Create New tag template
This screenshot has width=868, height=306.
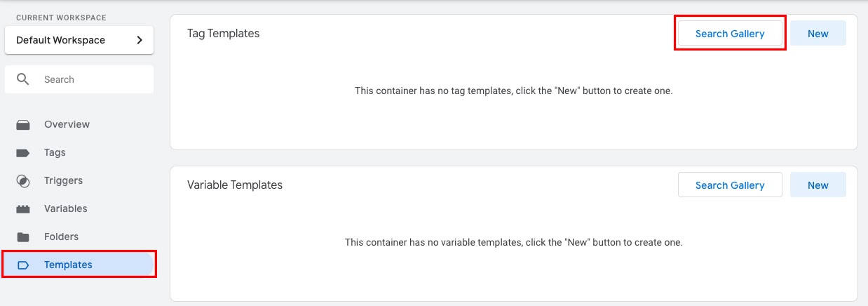click(818, 34)
